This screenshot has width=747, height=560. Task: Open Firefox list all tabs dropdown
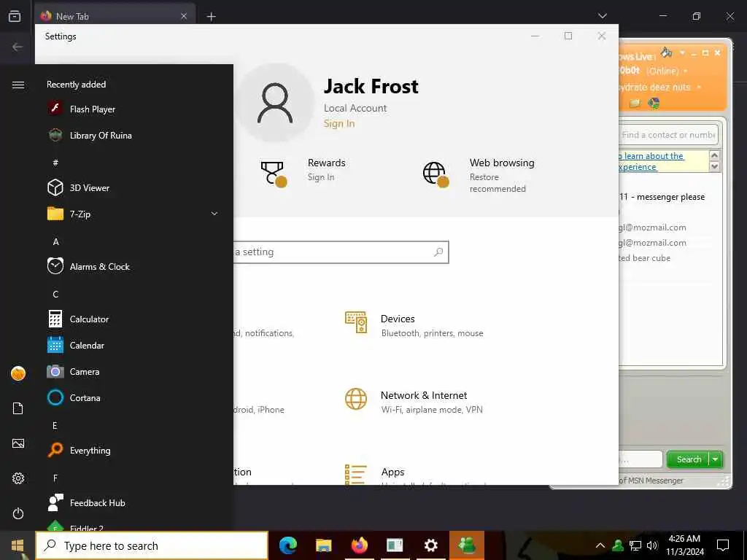tap(602, 16)
